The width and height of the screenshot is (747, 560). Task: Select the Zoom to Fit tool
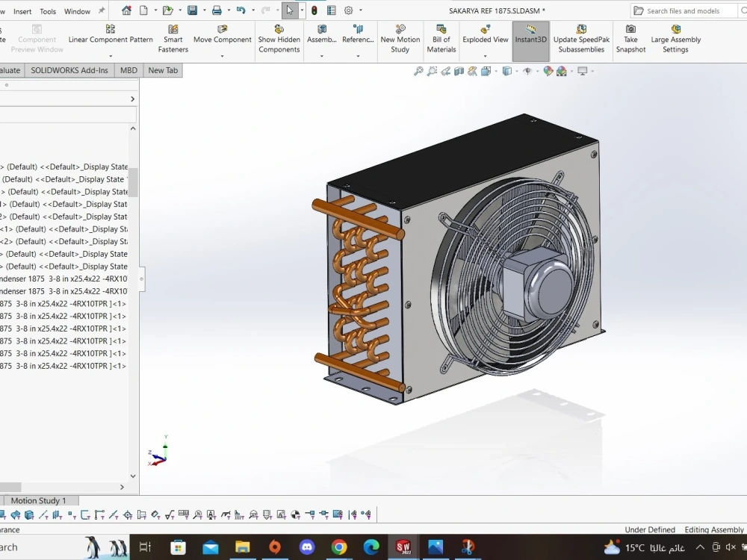point(418,71)
